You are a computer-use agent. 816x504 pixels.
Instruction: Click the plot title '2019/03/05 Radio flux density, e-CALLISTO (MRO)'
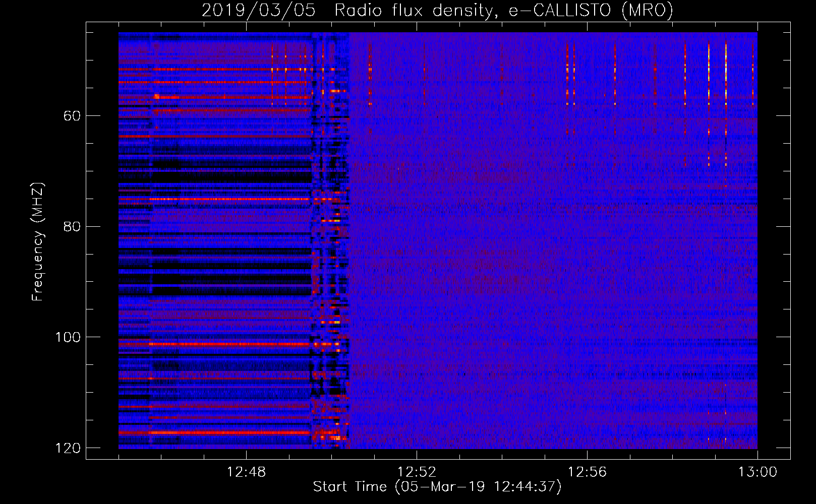tap(437, 10)
